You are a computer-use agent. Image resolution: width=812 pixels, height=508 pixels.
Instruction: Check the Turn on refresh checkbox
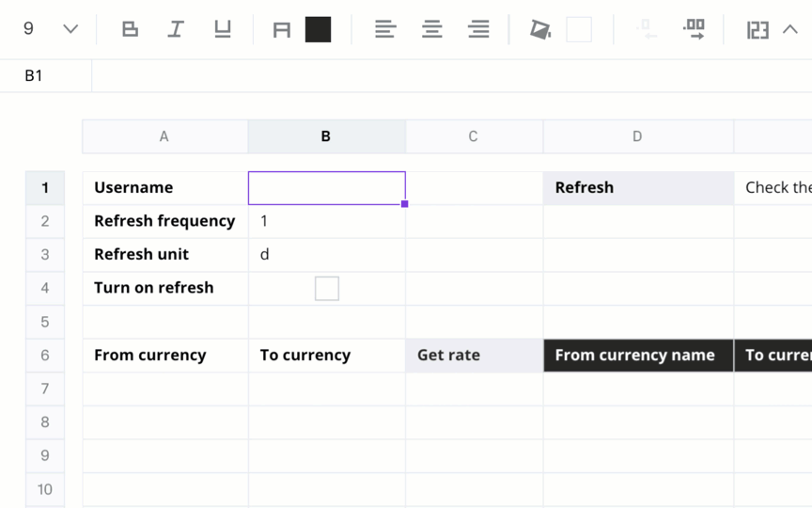(327, 288)
